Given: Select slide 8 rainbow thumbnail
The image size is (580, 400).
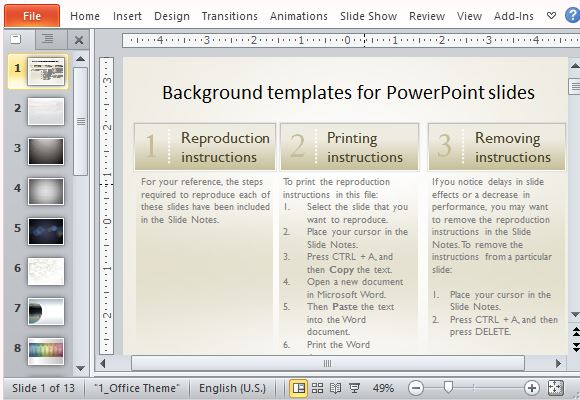Looking at the screenshot, I should [x=46, y=351].
